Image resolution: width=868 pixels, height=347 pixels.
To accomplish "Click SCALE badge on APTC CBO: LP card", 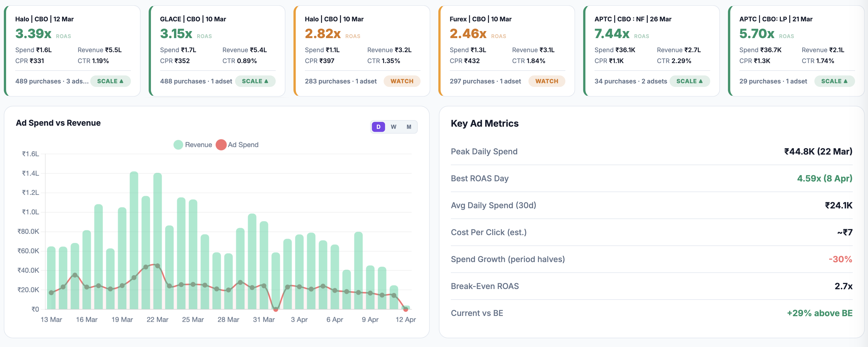I will (835, 81).
